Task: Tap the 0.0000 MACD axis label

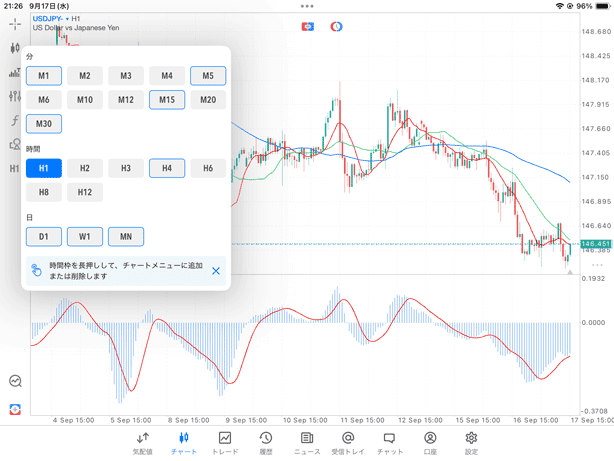Action: point(593,322)
